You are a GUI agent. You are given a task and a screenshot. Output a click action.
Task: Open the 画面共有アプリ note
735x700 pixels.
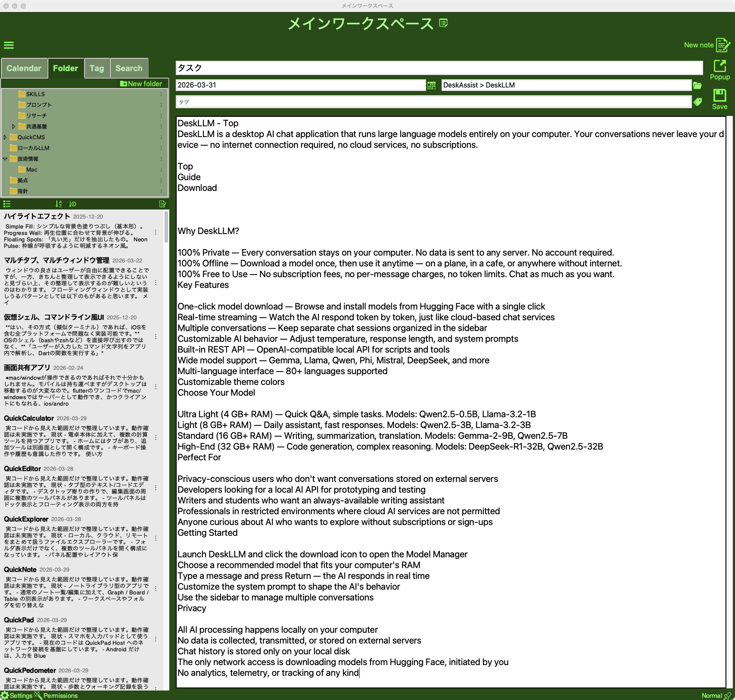(x=76, y=385)
